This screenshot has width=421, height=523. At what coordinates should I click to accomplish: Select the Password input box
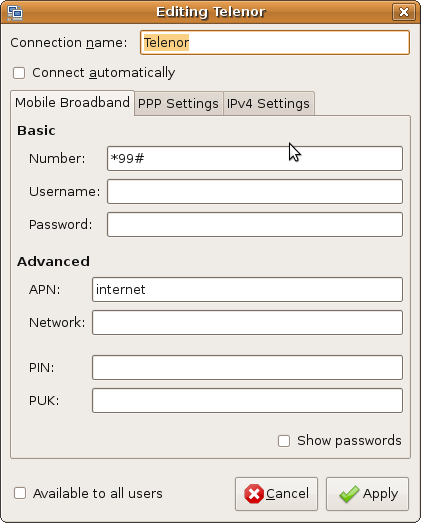pos(255,224)
